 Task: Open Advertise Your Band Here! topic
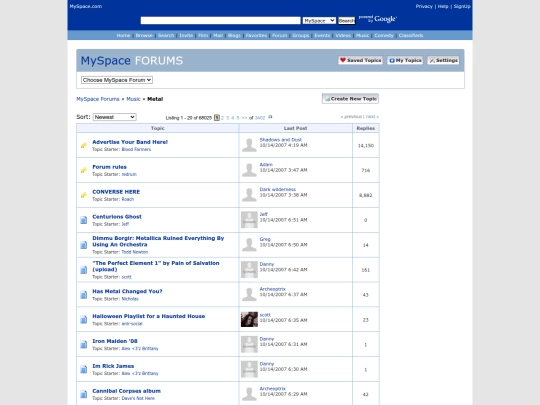pos(130,142)
